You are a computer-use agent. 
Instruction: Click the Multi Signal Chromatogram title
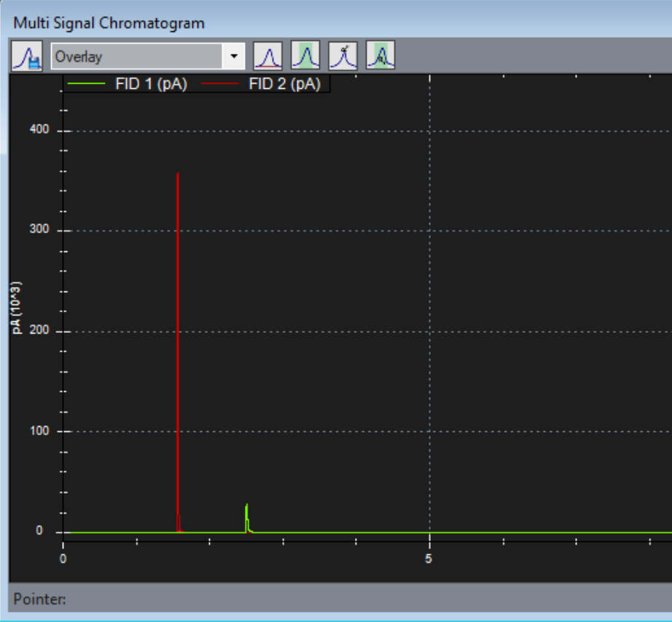(x=109, y=23)
